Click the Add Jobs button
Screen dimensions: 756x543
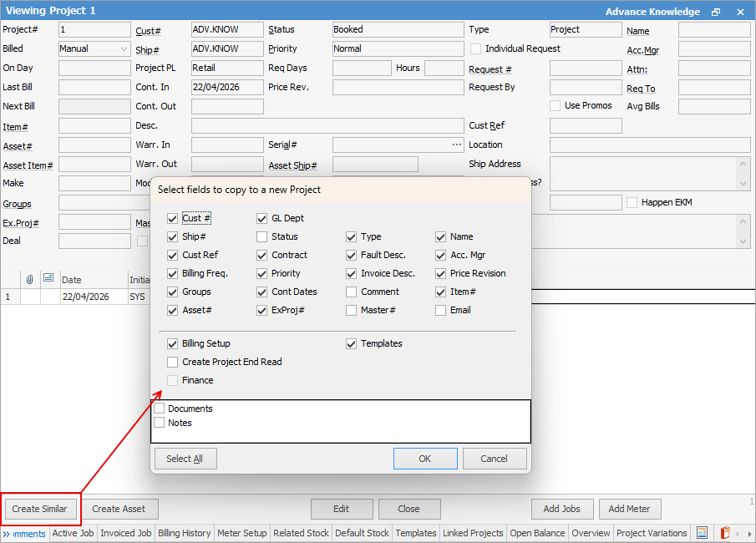pos(561,509)
